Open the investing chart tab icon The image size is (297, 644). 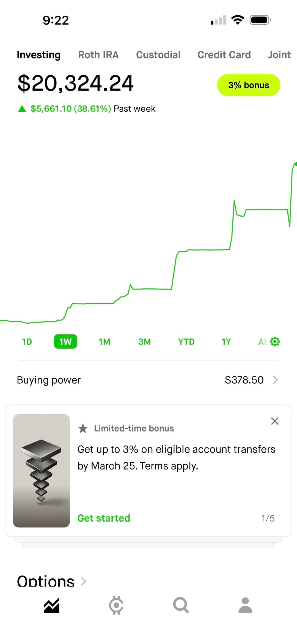point(52,605)
